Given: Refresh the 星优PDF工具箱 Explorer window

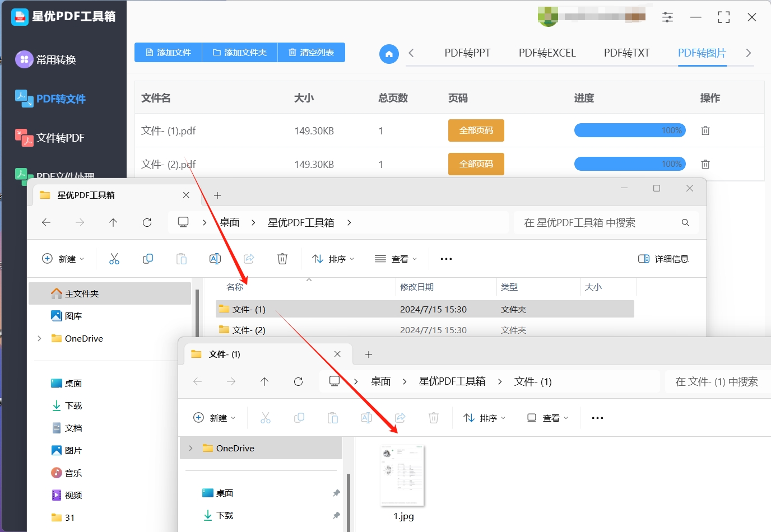Looking at the screenshot, I should (147, 222).
